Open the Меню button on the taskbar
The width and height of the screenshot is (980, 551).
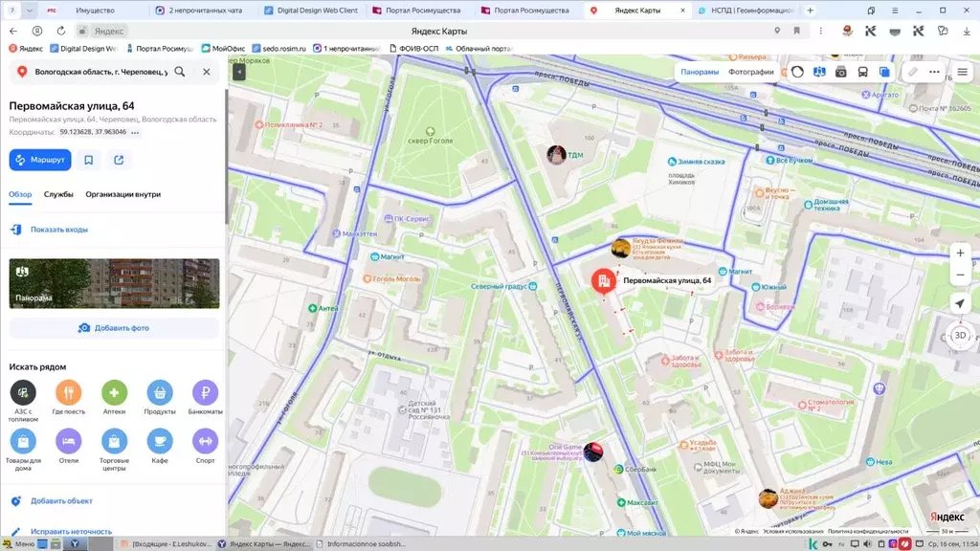pos(19,544)
